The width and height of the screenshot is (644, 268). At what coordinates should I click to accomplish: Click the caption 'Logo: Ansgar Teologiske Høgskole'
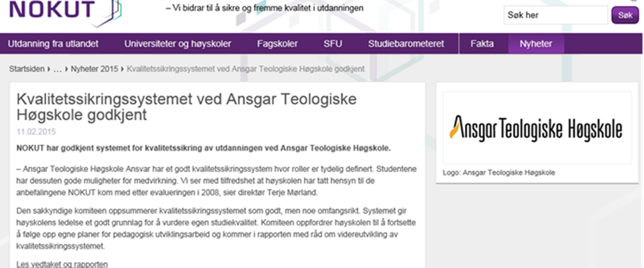tap(498, 173)
